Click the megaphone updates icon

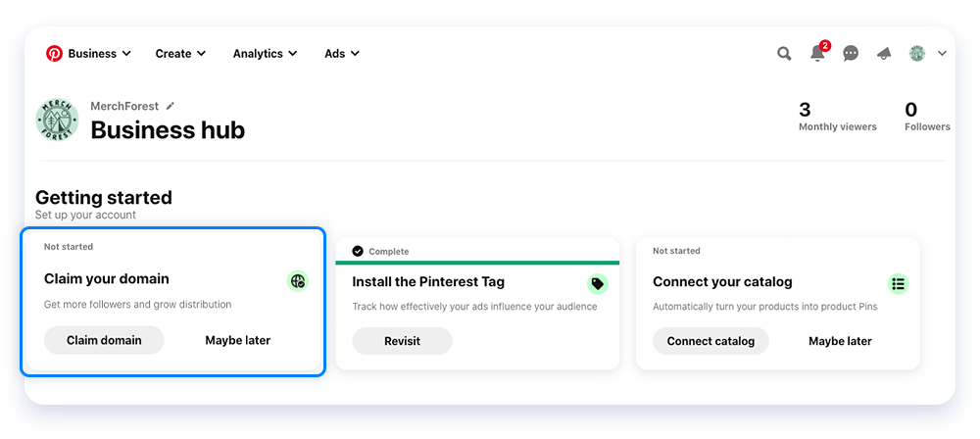884,55
